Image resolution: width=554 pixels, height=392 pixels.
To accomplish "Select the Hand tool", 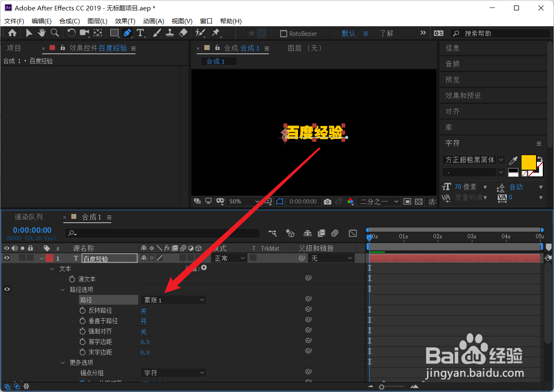I will [x=42, y=33].
